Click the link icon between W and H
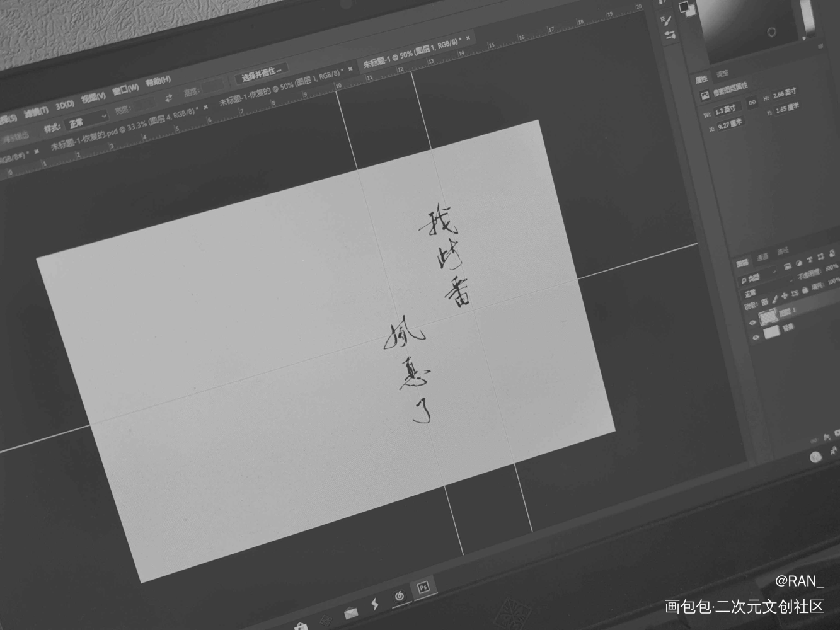This screenshot has height=630, width=840. pyautogui.click(x=752, y=103)
